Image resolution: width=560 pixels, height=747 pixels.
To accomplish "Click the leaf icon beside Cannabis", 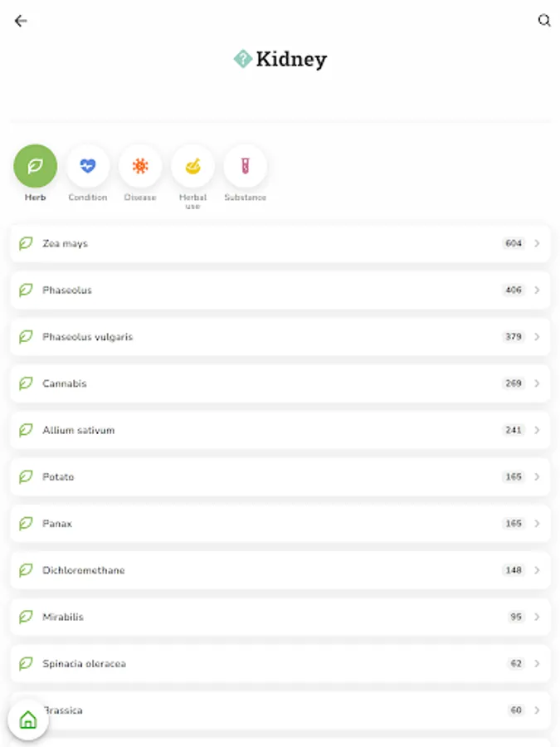I will (x=26, y=383).
